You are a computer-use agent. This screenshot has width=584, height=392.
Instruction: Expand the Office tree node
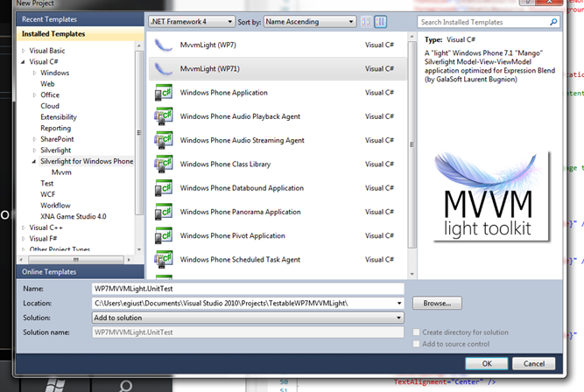[34, 95]
